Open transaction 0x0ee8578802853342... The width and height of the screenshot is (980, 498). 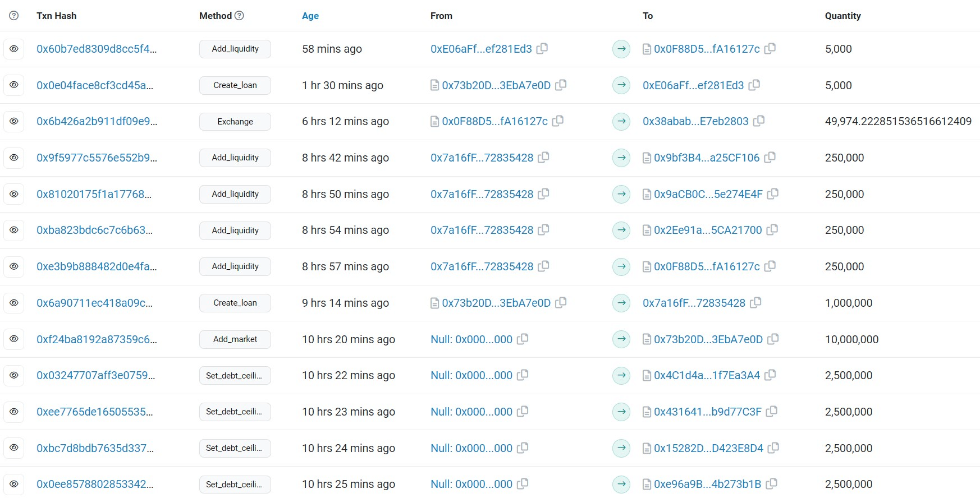(x=95, y=484)
